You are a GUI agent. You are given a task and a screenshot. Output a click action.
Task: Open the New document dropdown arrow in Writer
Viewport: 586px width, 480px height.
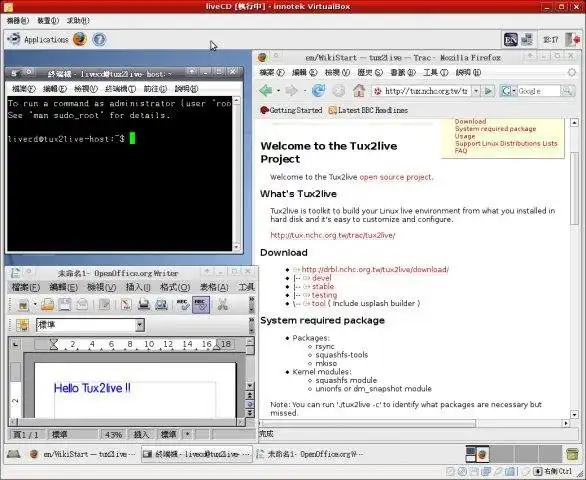(x=35, y=305)
